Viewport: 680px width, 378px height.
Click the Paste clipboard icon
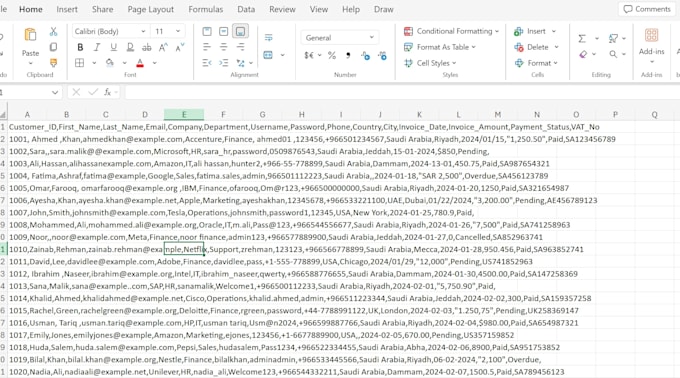[30, 35]
